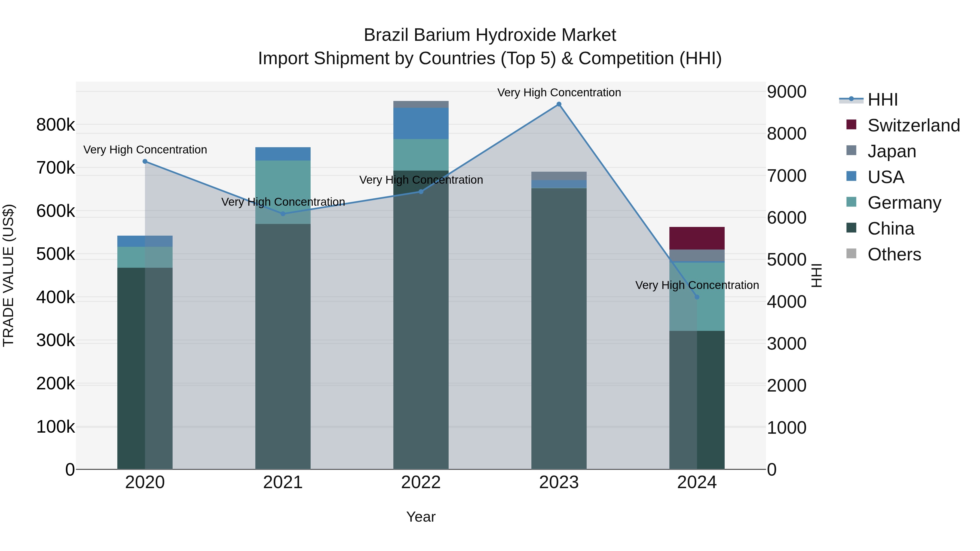Click the 2021 x-axis tick label
This screenshot has width=980, height=551.
click(283, 482)
